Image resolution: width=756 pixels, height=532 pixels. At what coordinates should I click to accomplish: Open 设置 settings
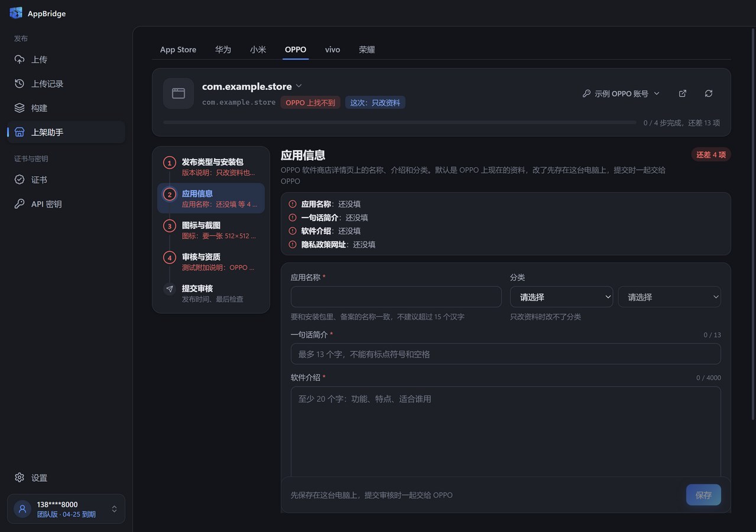[x=66, y=478]
